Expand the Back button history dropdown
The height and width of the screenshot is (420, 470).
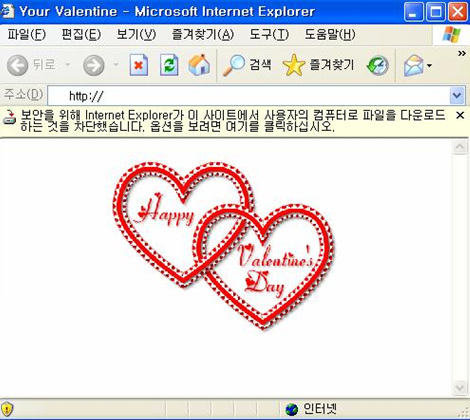[68, 64]
